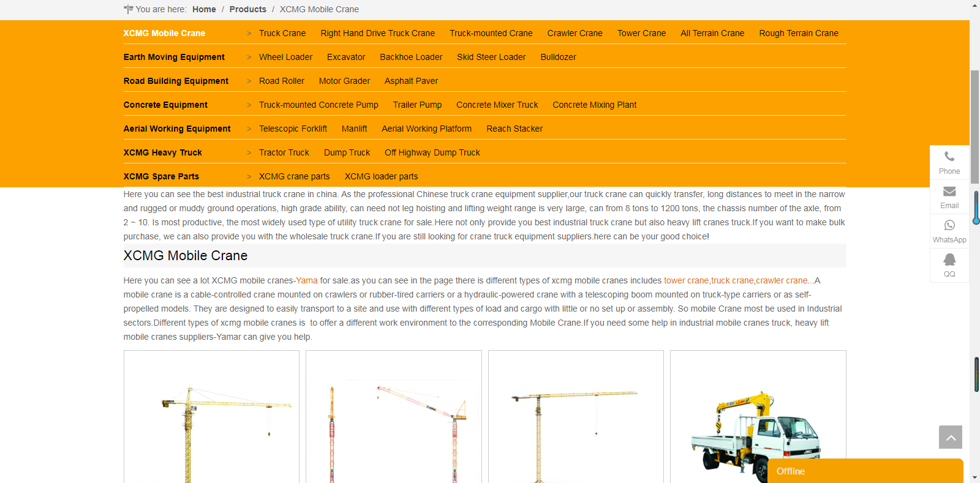This screenshot has height=483, width=980.
Task: Open Manlift subcategory
Action: [x=355, y=129]
